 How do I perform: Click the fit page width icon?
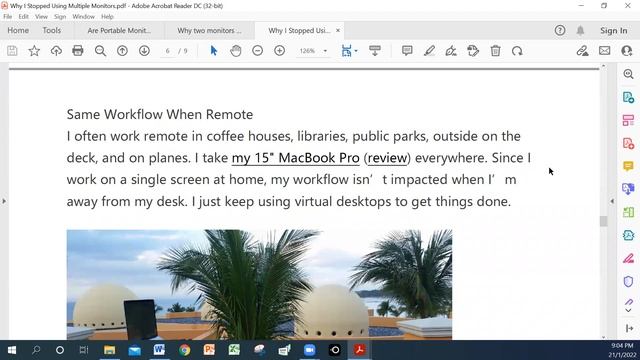click(x=346, y=51)
